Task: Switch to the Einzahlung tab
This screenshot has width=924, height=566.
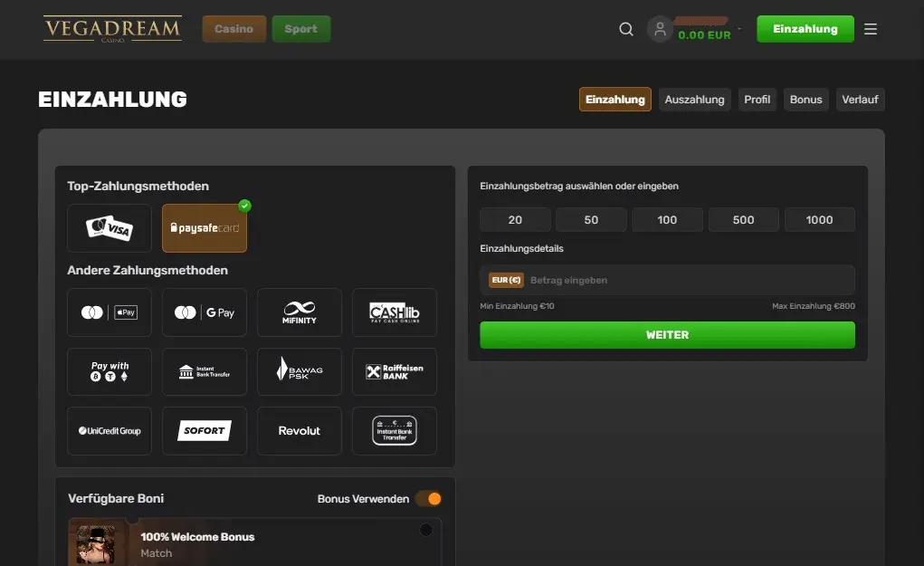Action: click(x=615, y=99)
